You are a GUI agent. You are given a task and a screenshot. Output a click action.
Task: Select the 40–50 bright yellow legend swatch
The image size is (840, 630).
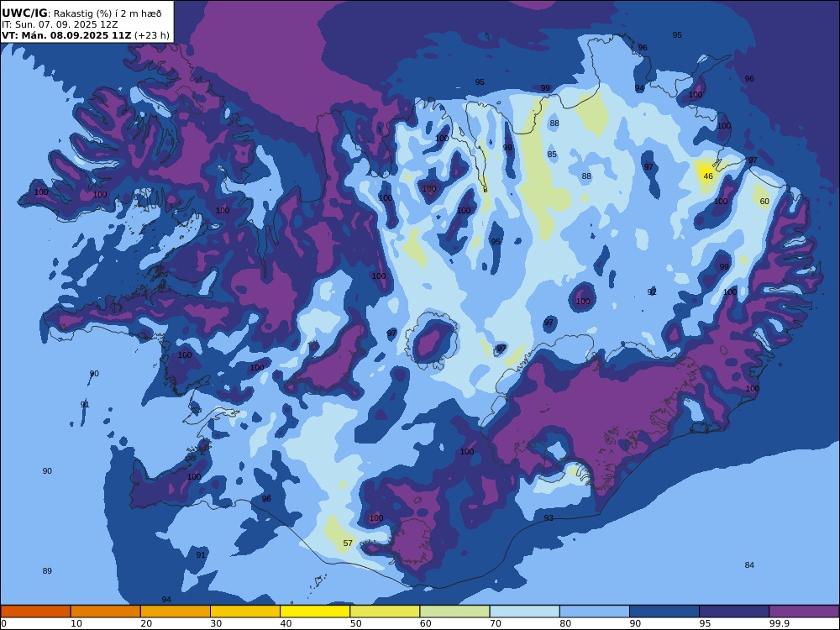click(315, 612)
